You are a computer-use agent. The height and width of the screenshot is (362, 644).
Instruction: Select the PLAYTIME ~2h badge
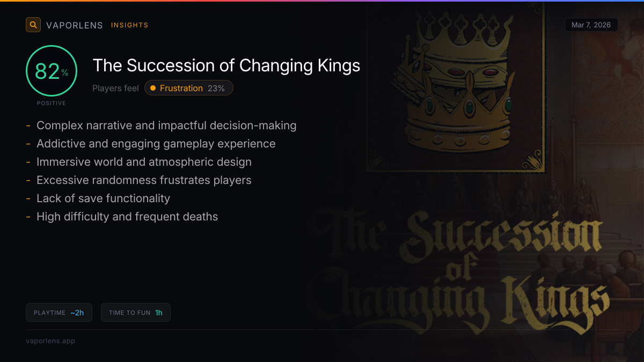click(x=59, y=313)
